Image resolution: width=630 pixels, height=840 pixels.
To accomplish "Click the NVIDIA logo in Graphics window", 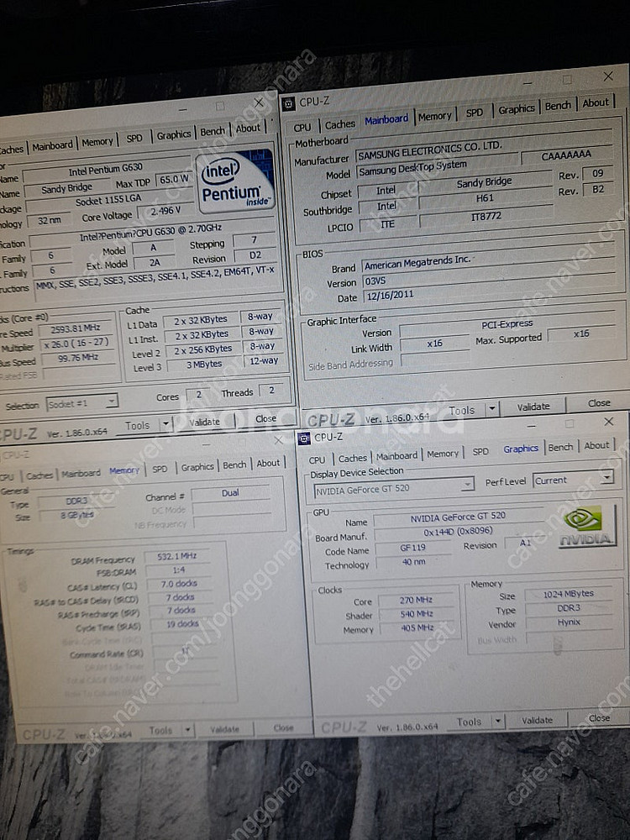I will [x=586, y=527].
